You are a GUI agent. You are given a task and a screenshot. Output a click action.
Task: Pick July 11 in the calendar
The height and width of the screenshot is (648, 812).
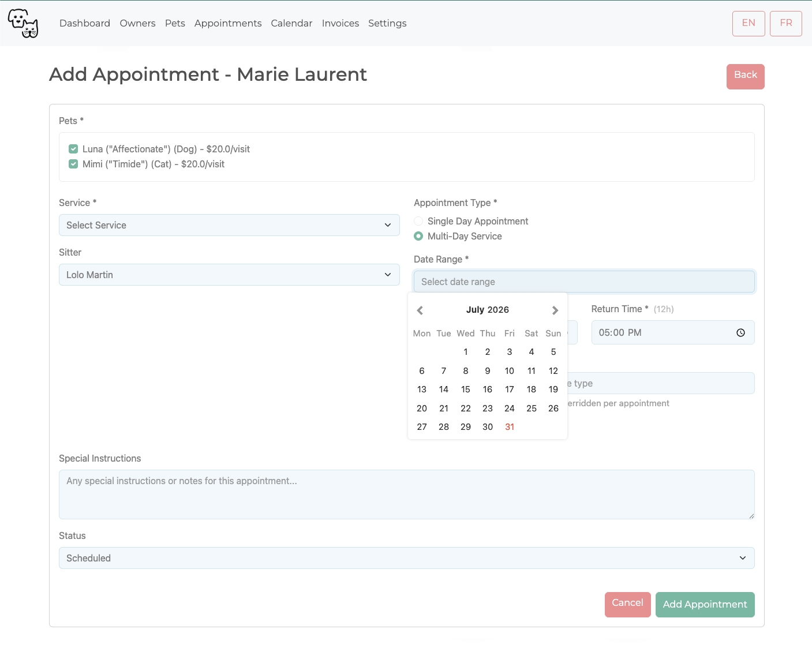[532, 371]
